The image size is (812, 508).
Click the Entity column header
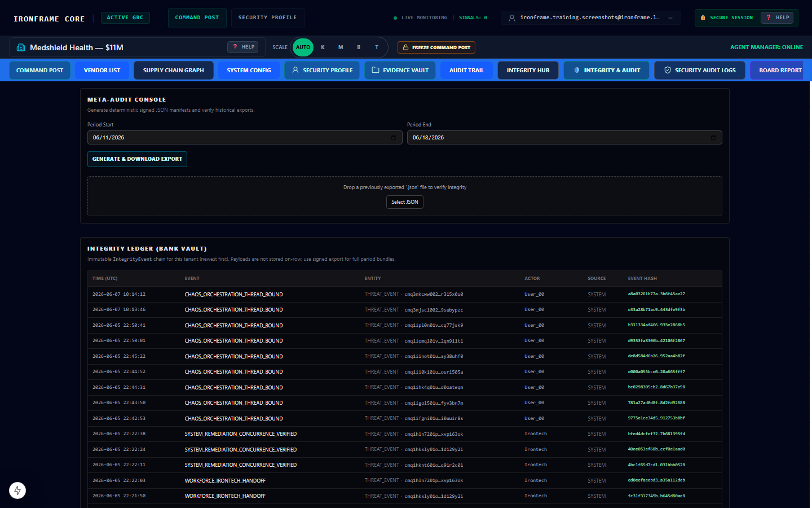[x=373, y=278]
